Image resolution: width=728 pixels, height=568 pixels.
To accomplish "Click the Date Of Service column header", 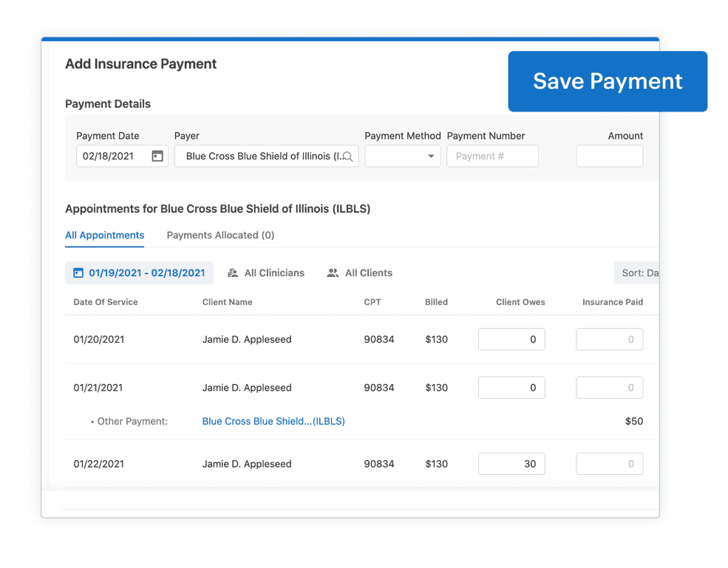I will click(x=106, y=302).
